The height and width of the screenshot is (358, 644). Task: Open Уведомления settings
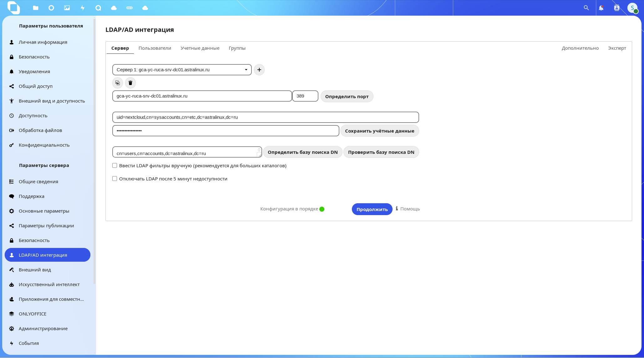click(x=48, y=72)
